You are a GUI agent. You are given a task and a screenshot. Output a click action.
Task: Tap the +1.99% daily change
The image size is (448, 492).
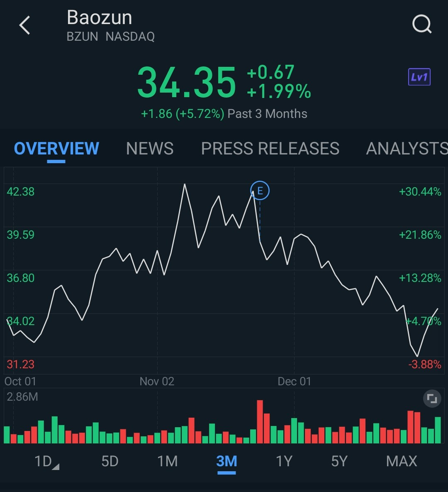tap(279, 91)
